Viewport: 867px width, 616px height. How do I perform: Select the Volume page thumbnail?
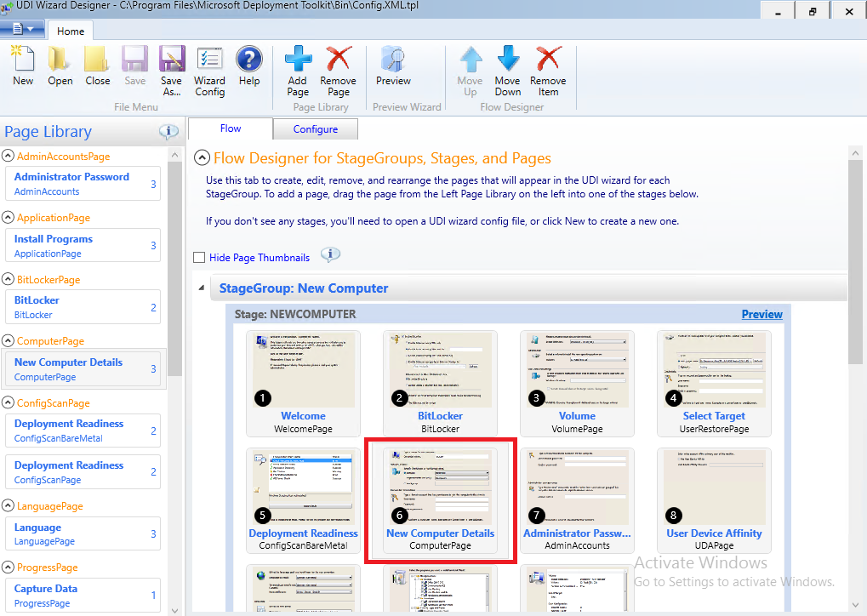577,383
